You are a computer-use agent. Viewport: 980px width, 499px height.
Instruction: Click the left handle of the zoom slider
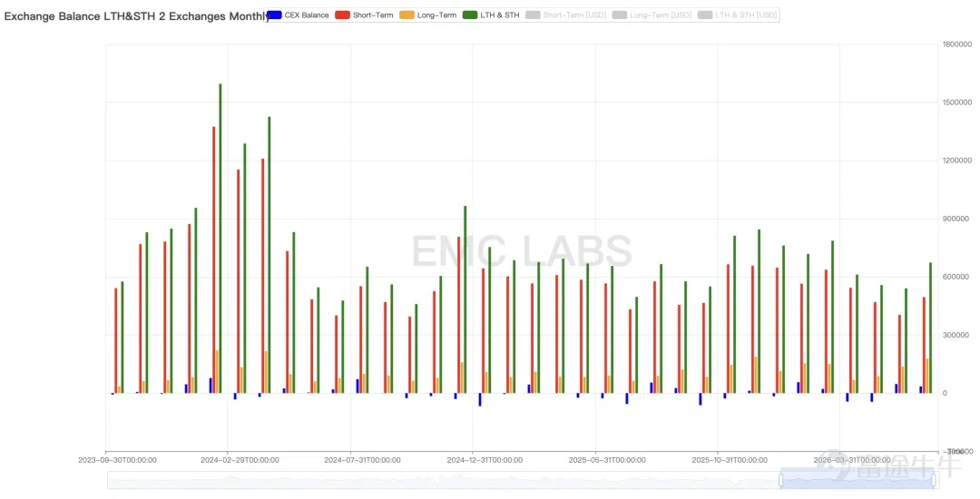pyautogui.click(x=780, y=480)
